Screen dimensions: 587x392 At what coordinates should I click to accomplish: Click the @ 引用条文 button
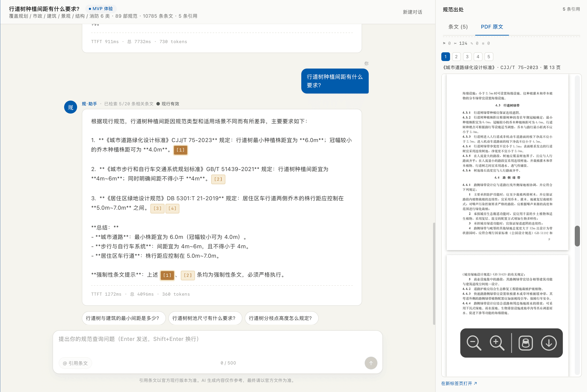tap(75, 363)
